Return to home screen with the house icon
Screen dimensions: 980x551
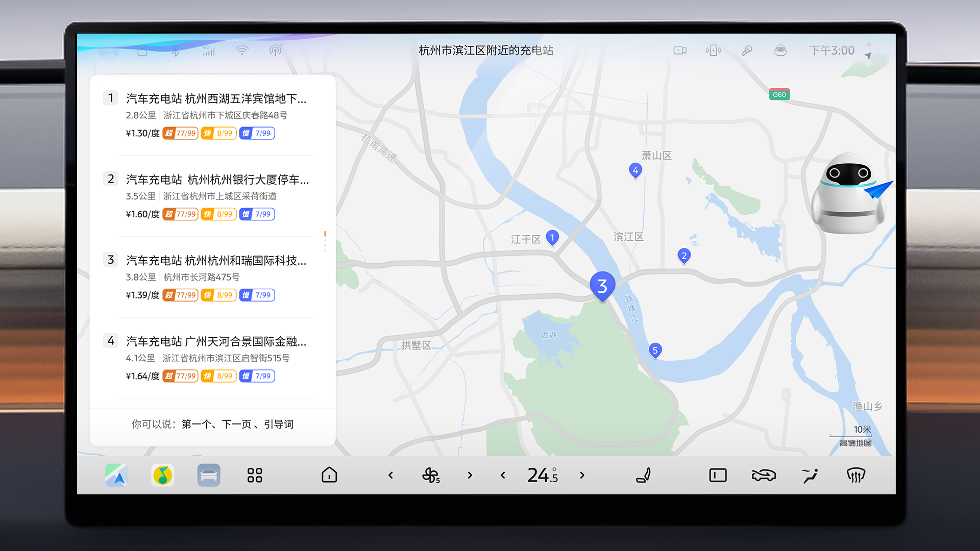click(x=329, y=475)
